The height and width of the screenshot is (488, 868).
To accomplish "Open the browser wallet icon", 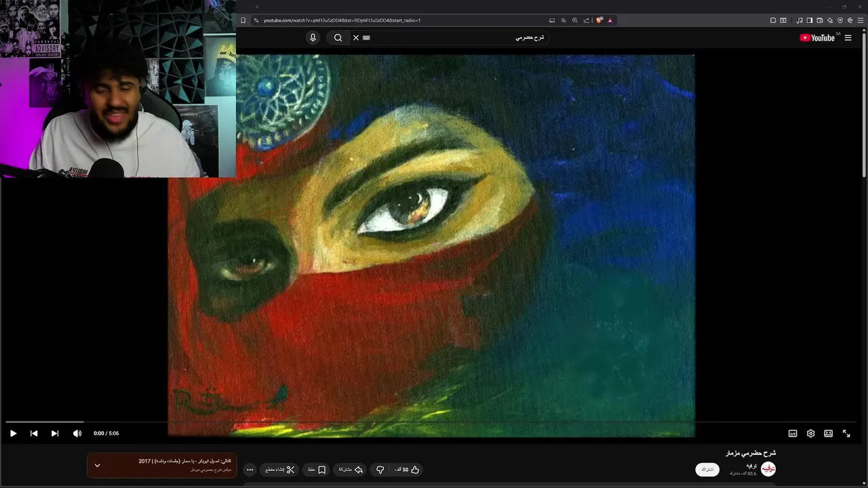I will (x=820, y=20).
